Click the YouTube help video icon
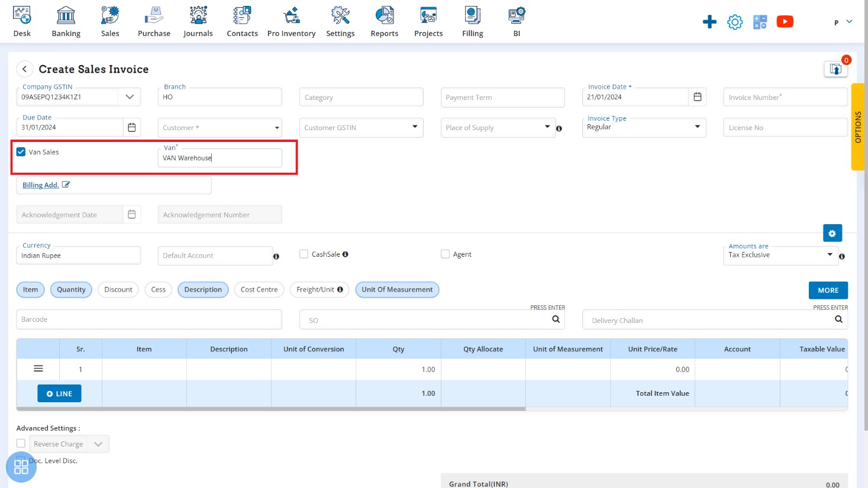The height and width of the screenshot is (488, 868). [785, 22]
